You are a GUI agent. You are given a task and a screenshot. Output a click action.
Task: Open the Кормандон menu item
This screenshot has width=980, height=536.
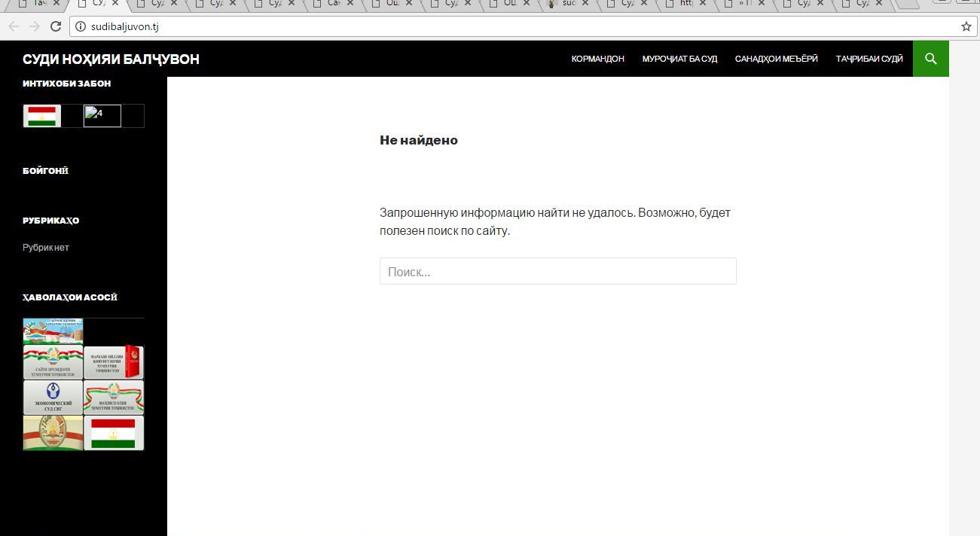(x=597, y=59)
